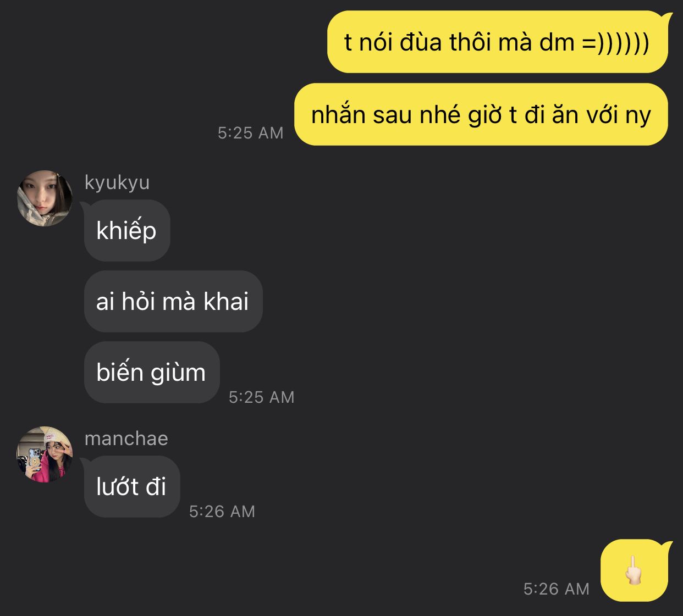Click the 5:25 AM timestamp after 'biến giùm'
The image size is (683, 616).
(262, 397)
